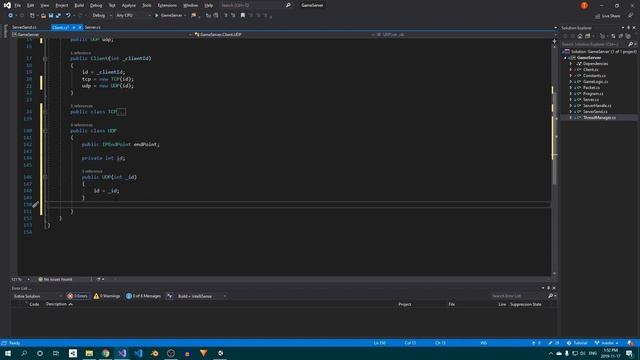Image resolution: width=640 pixels, height=360 pixels.
Task: Click the screwdriver quick action icon in margin
Action: coord(36,204)
